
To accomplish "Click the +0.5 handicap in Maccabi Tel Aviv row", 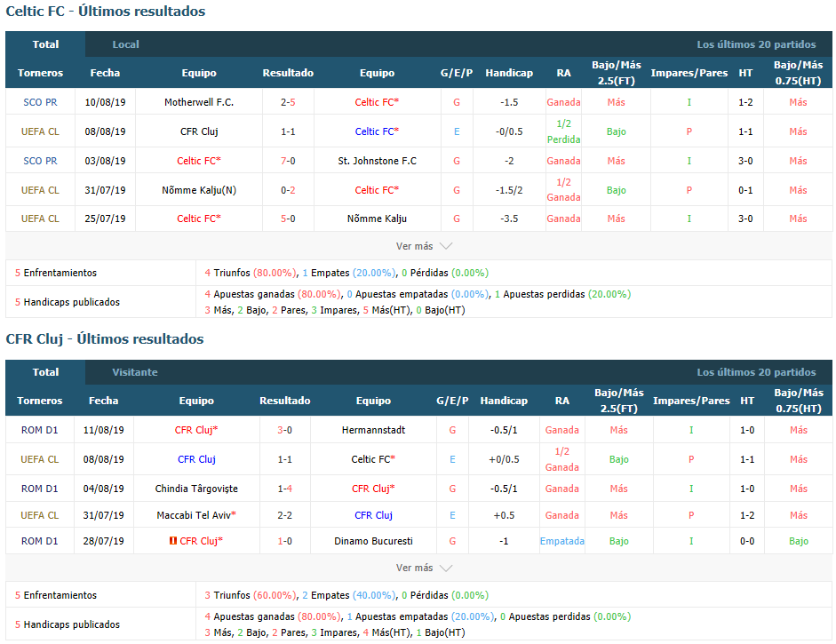I will tap(504, 515).
